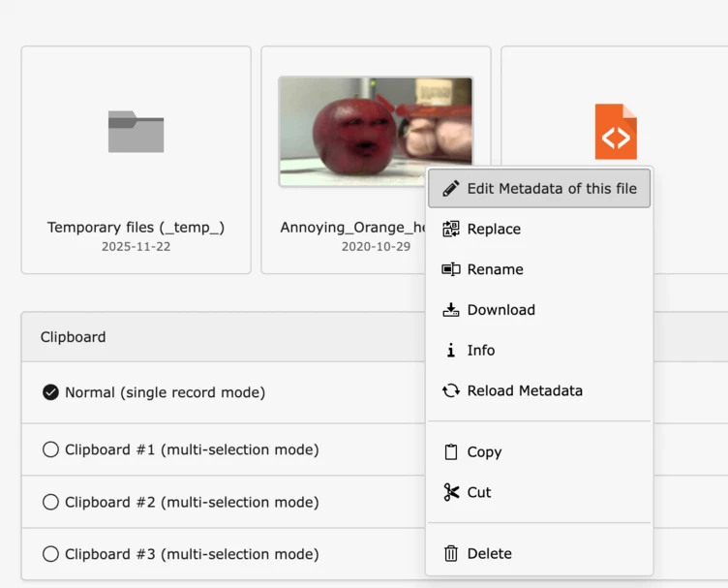The height and width of the screenshot is (588, 728).
Task: Click the Clipboard panel header
Action: click(223, 337)
